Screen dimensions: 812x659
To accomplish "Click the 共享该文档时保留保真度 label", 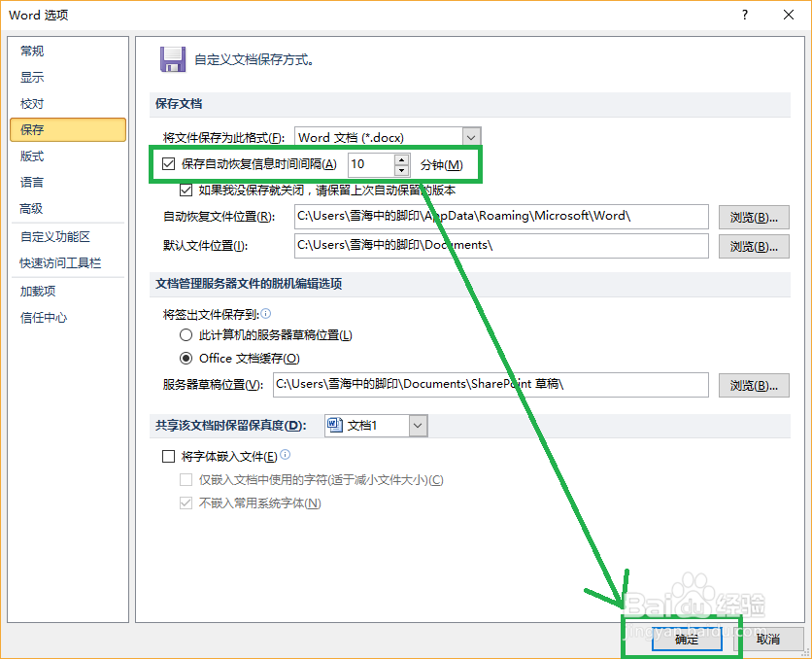I will [x=231, y=426].
